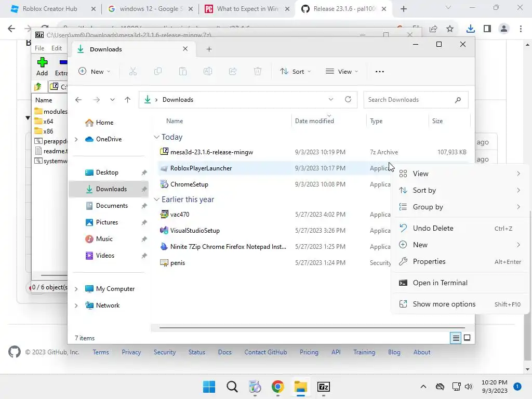
Task: Switch to the Roblox Creator Hub tab
Action: click(49, 9)
